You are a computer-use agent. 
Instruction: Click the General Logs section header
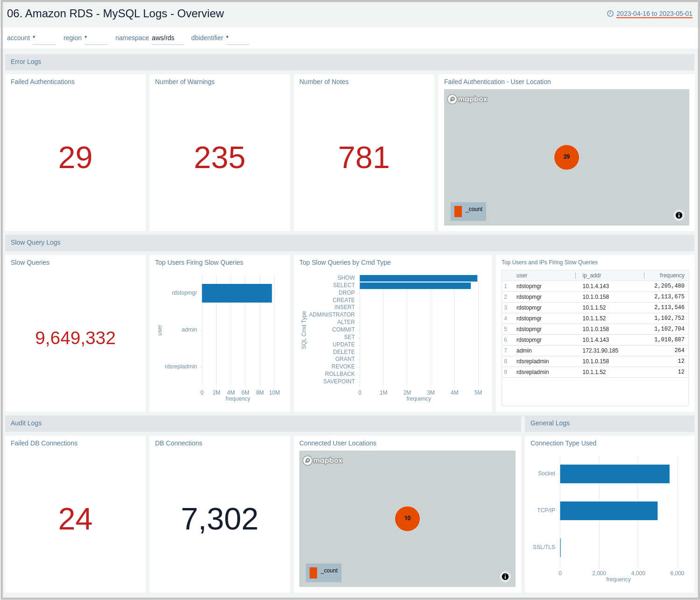(550, 423)
